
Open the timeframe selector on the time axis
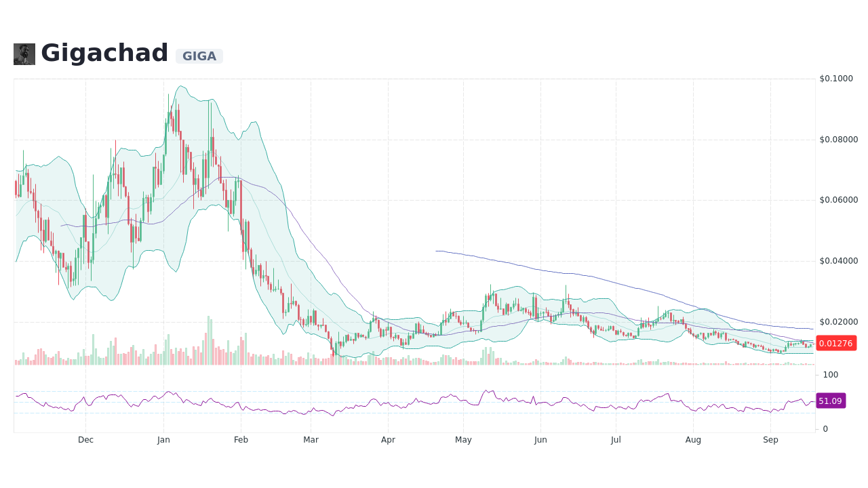[407, 439]
